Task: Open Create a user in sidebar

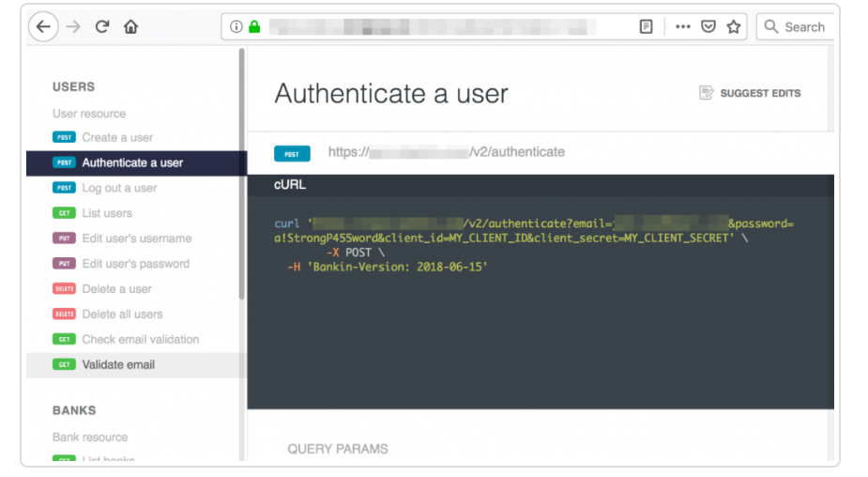Action: pyautogui.click(x=117, y=137)
